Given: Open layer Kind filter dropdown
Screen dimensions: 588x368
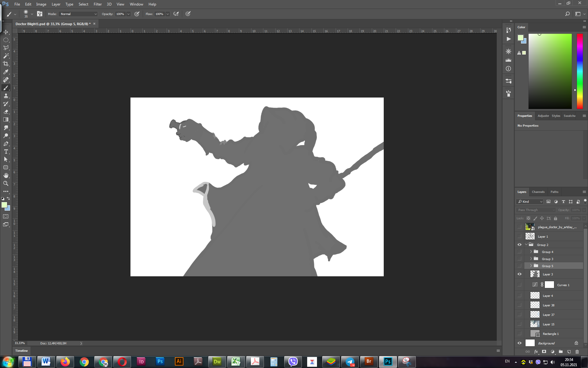Looking at the screenshot, I should 530,201.
